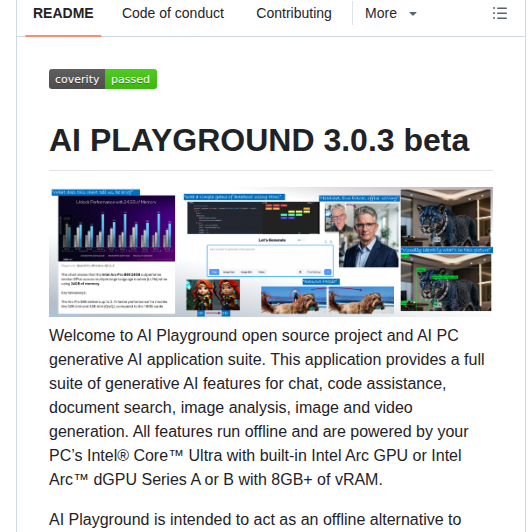Switch to Code of conduct tab

pos(173,14)
